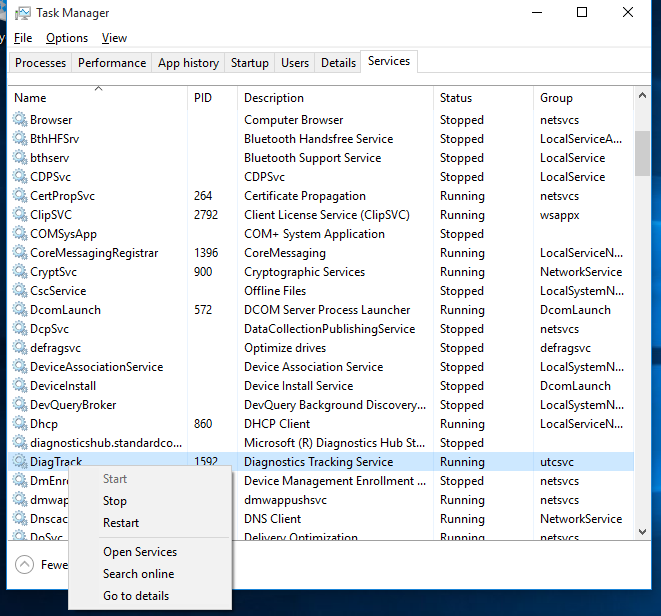Choose Open Services from context menu
This screenshot has height=616, width=661.
[x=140, y=552]
